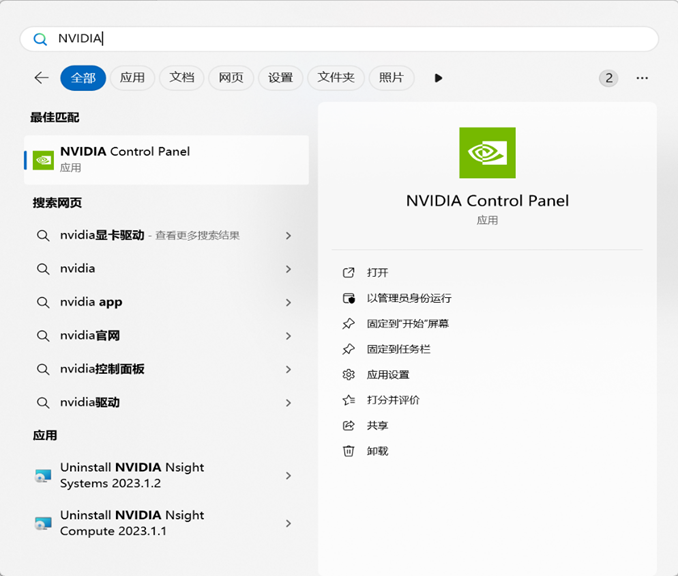Choose 固定到任务栏
Viewport: 678px width, 576px height.
(x=399, y=349)
